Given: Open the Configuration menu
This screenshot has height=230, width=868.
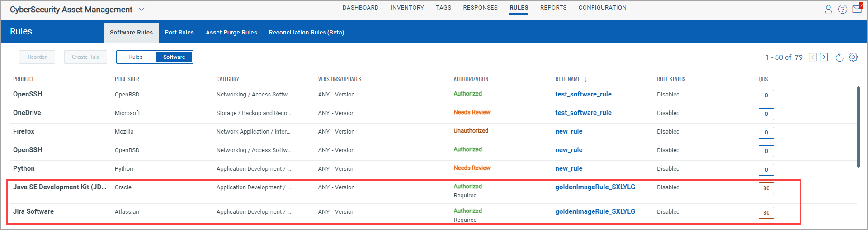Looking at the screenshot, I should point(603,8).
